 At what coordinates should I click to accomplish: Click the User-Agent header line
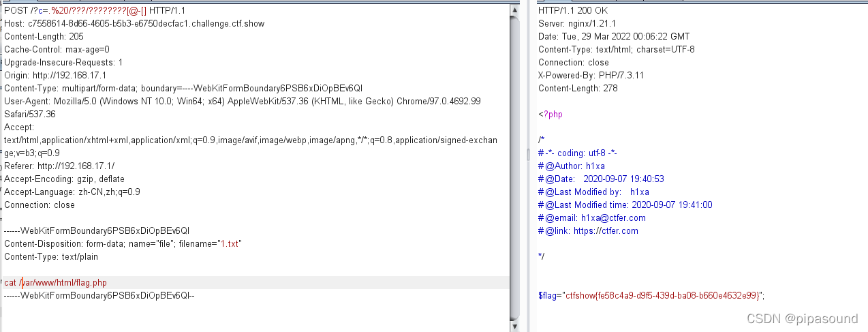pos(243,102)
